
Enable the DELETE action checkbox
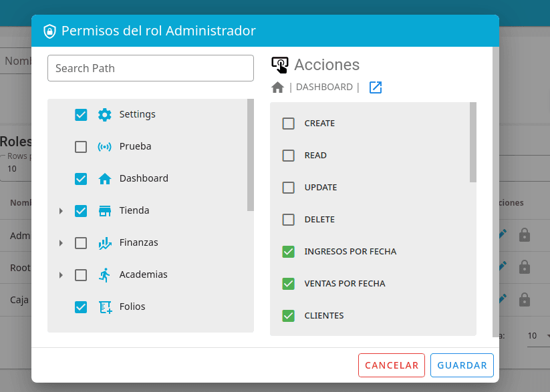tap(288, 220)
